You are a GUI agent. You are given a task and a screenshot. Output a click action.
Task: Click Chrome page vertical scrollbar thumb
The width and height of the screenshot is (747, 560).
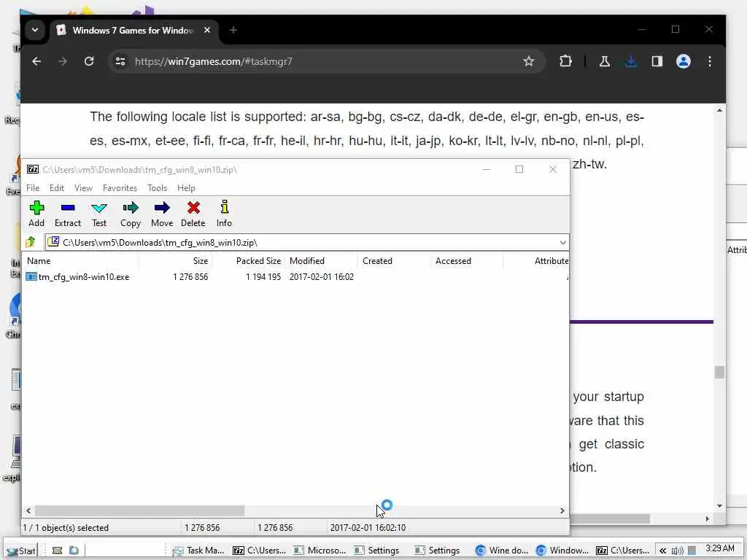click(719, 372)
